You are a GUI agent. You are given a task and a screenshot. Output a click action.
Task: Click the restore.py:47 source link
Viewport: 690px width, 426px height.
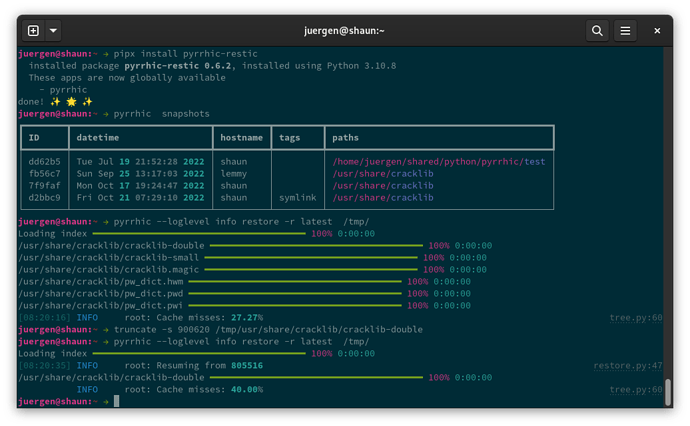(628, 365)
